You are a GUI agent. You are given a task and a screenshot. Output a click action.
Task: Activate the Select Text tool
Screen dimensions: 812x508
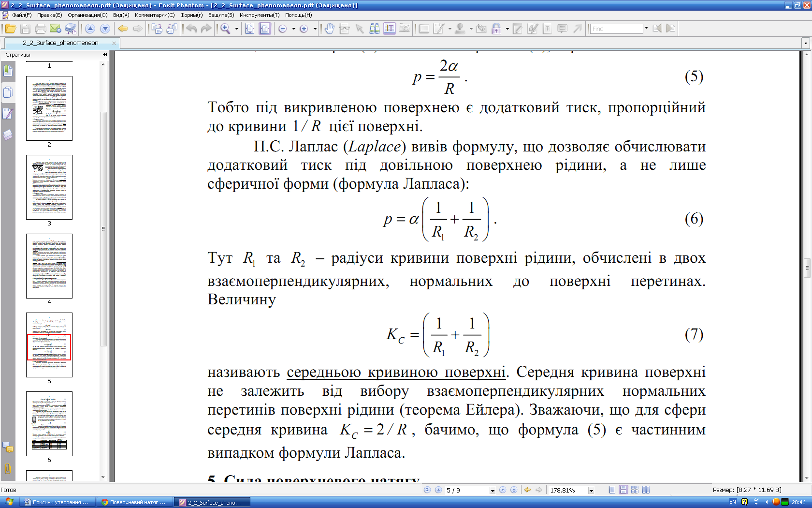coord(390,29)
